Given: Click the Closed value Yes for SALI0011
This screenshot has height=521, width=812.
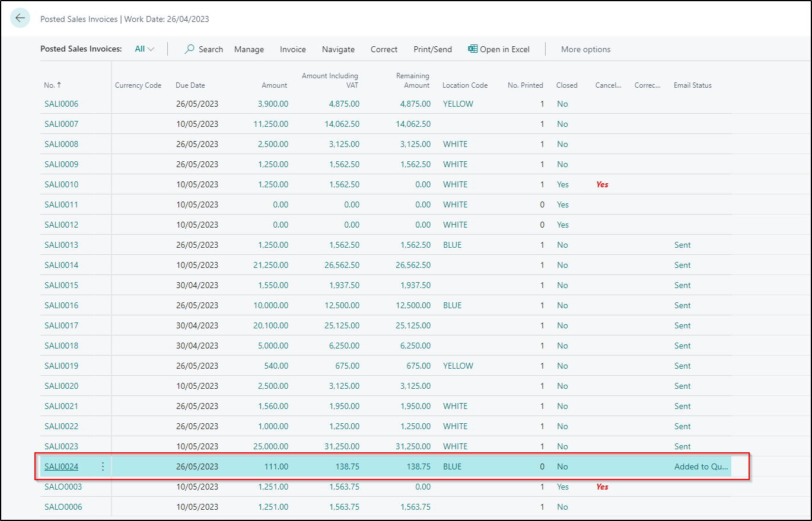Looking at the screenshot, I should [x=563, y=204].
